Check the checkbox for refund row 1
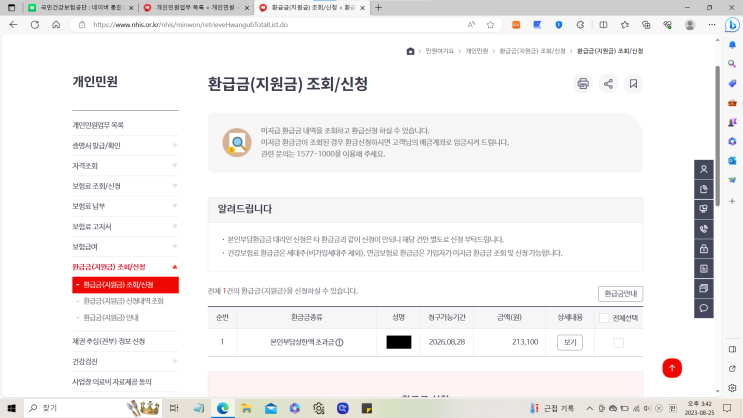 coord(618,342)
